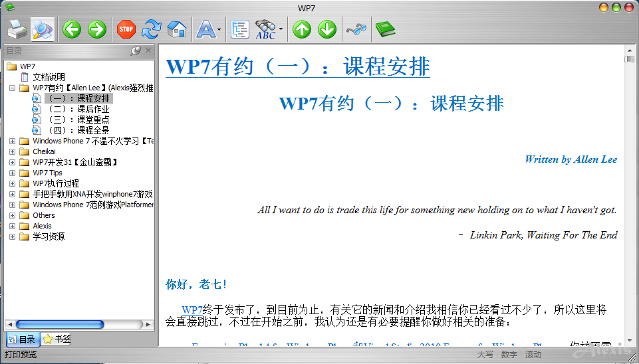Click the page icon beside (二)：课后作业
Screen dimensions: 639x364
(37, 109)
